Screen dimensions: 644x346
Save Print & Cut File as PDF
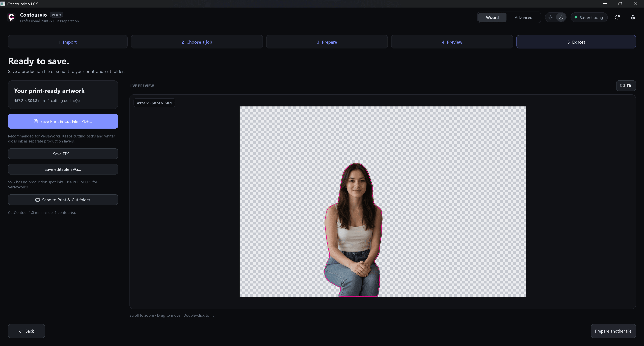click(x=63, y=121)
